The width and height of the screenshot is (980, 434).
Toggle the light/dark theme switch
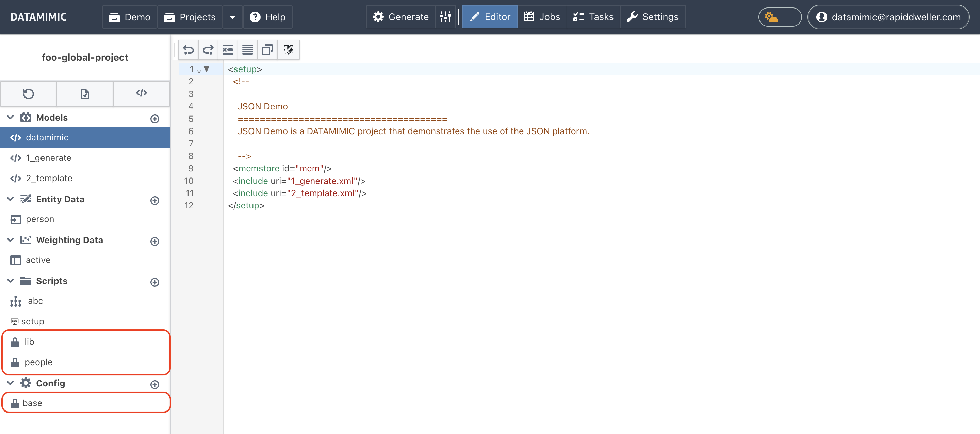[780, 17]
